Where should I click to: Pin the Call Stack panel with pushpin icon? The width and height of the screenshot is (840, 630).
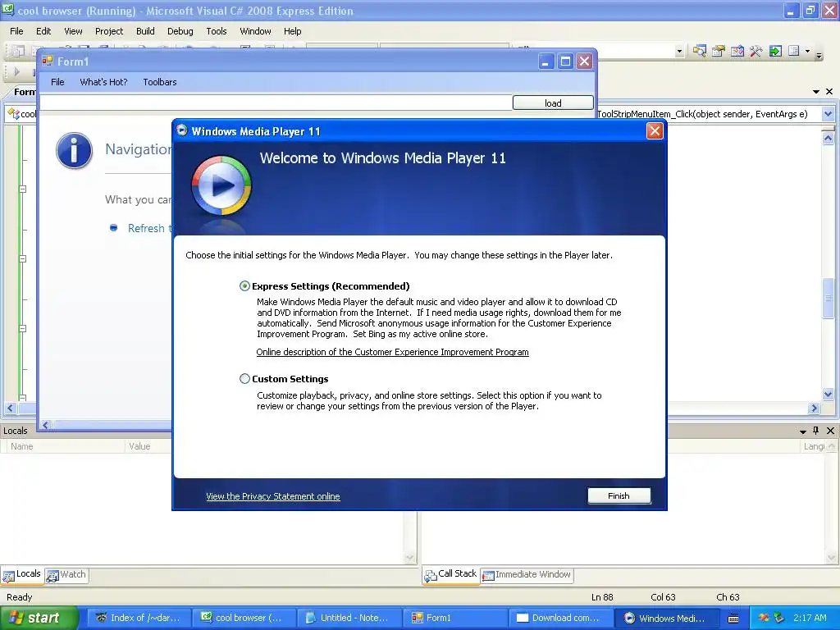click(x=815, y=430)
